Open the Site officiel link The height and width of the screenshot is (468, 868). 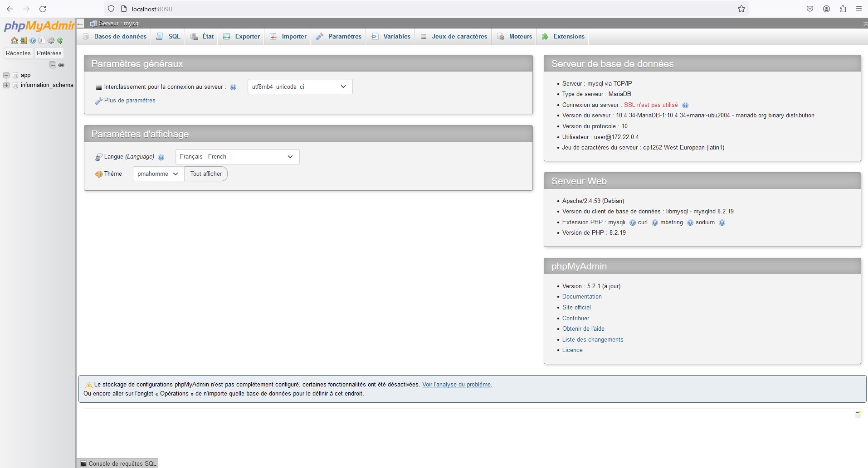point(576,308)
